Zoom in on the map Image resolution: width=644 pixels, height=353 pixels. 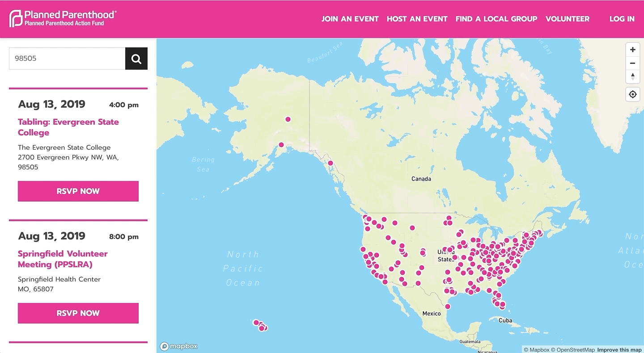coord(632,50)
